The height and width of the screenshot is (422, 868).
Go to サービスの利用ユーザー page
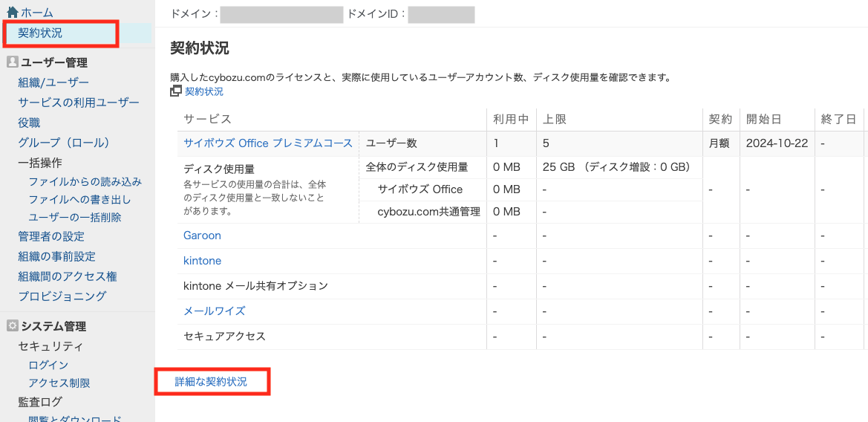(79, 103)
